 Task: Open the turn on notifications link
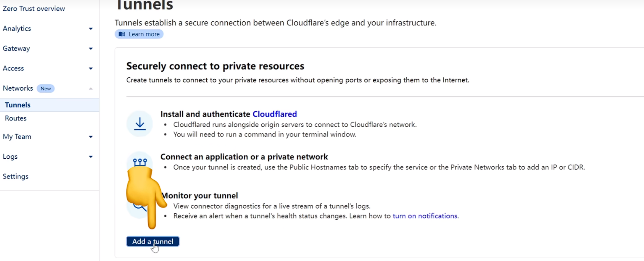coord(425,216)
